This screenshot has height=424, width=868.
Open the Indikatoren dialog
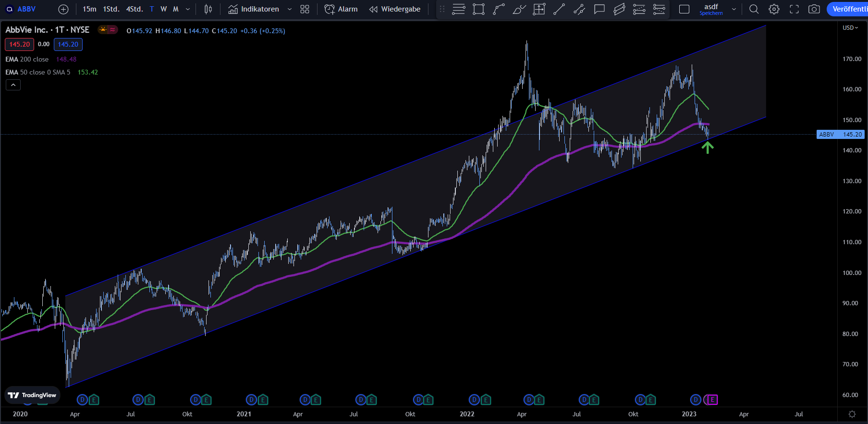(x=254, y=9)
